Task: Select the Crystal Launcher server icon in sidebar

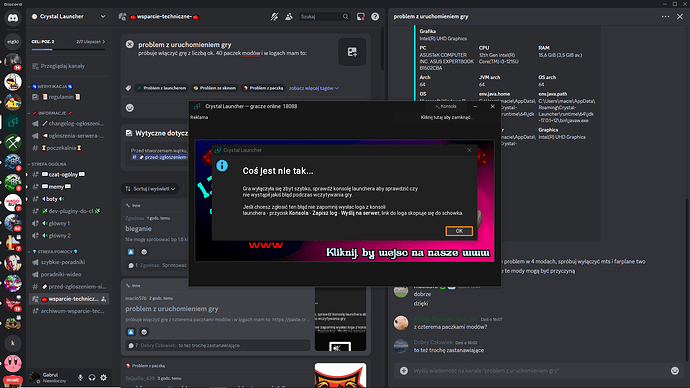Action: [x=13, y=121]
